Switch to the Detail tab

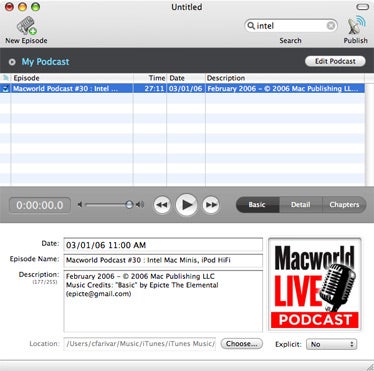click(301, 205)
